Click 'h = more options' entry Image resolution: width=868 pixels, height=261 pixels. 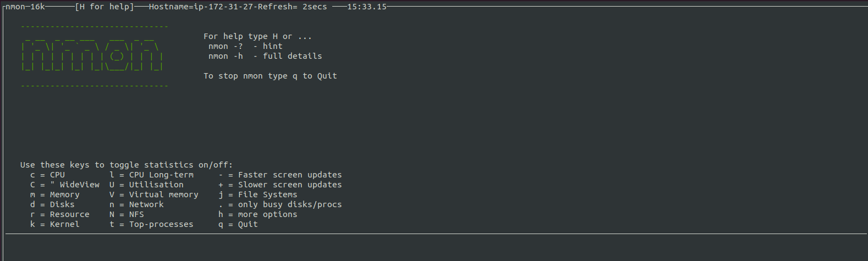coord(258,214)
